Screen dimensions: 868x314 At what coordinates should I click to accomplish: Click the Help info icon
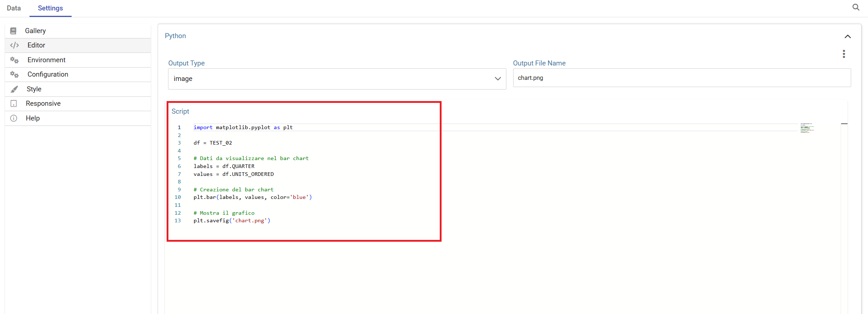(14, 118)
